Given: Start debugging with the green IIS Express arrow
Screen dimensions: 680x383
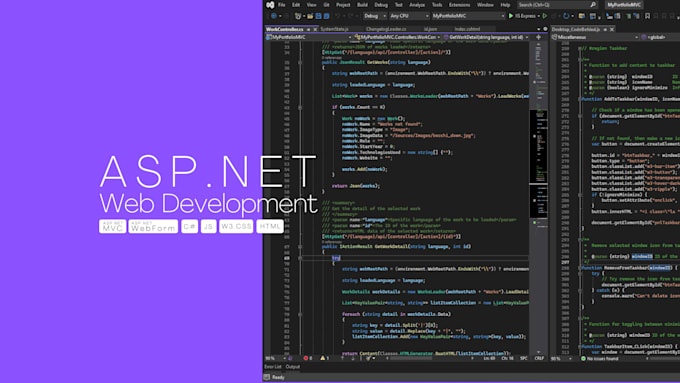Looking at the screenshot, I should point(511,16).
